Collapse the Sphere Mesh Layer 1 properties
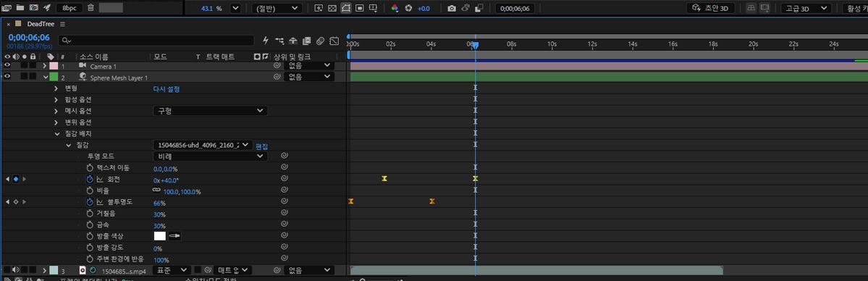The height and width of the screenshot is (281, 868). 46,77
